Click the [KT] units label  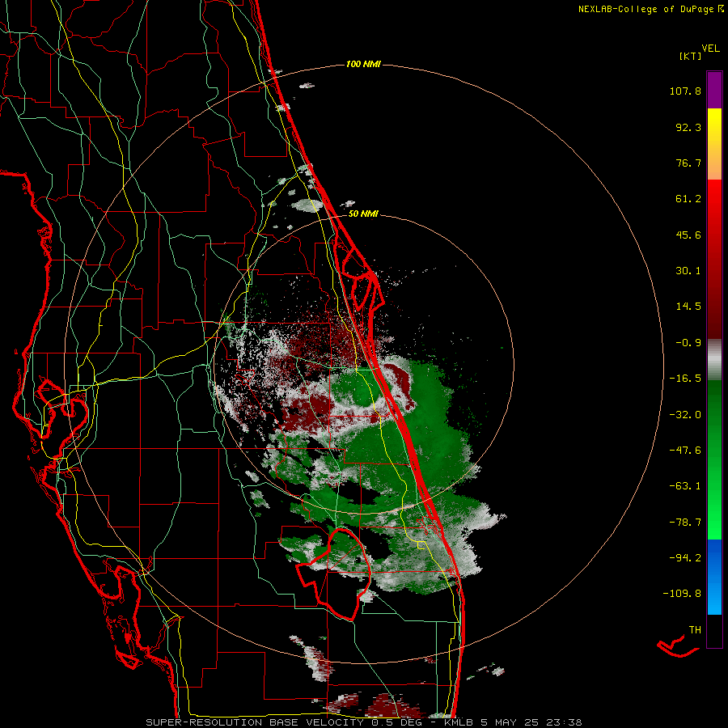click(690, 56)
